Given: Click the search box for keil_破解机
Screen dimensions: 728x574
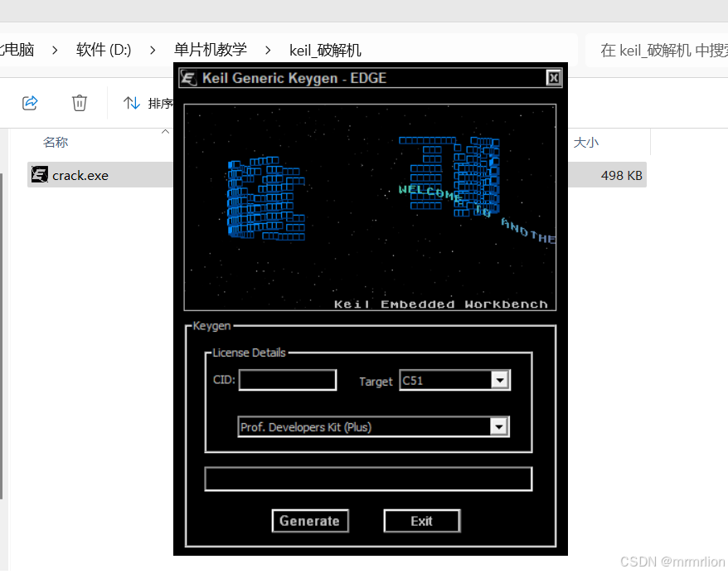Looking at the screenshot, I should (657, 50).
